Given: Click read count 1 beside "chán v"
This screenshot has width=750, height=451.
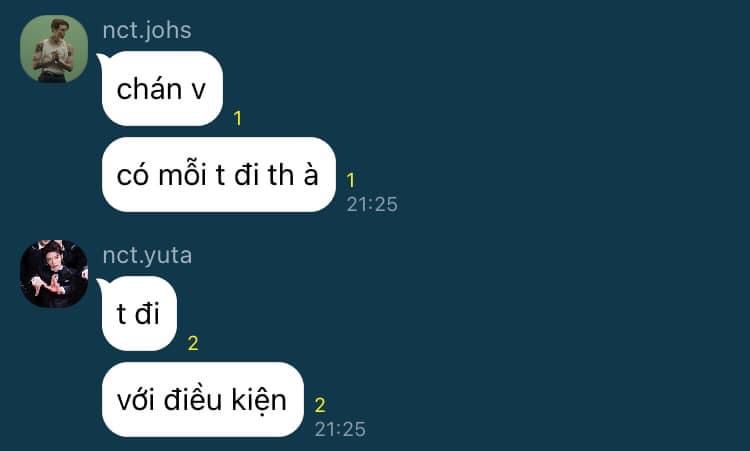Looking at the screenshot, I should click(x=237, y=118).
